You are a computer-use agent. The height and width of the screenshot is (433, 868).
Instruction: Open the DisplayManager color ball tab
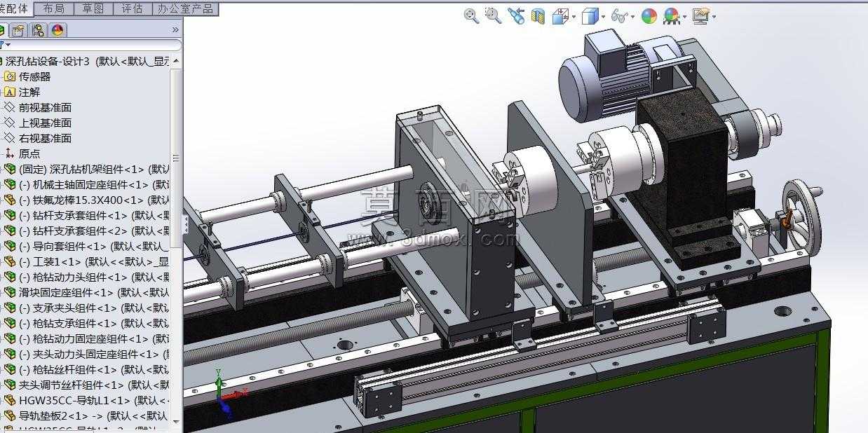[x=57, y=30]
